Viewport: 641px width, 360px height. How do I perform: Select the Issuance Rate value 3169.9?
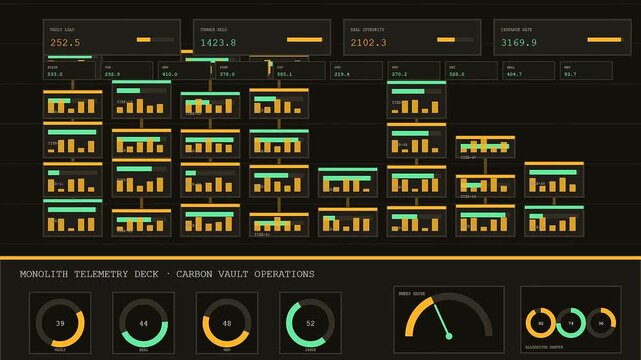click(519, 42)
